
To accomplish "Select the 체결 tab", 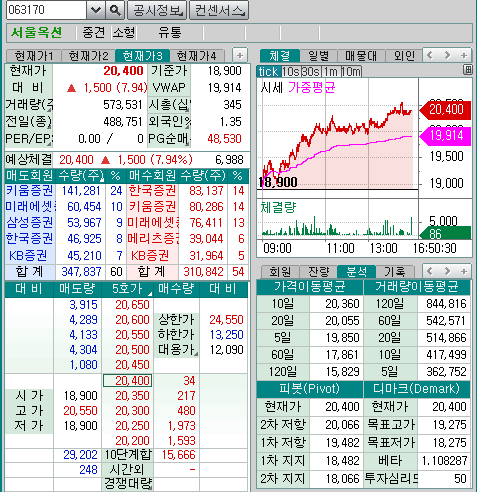I will click(280, 56).
